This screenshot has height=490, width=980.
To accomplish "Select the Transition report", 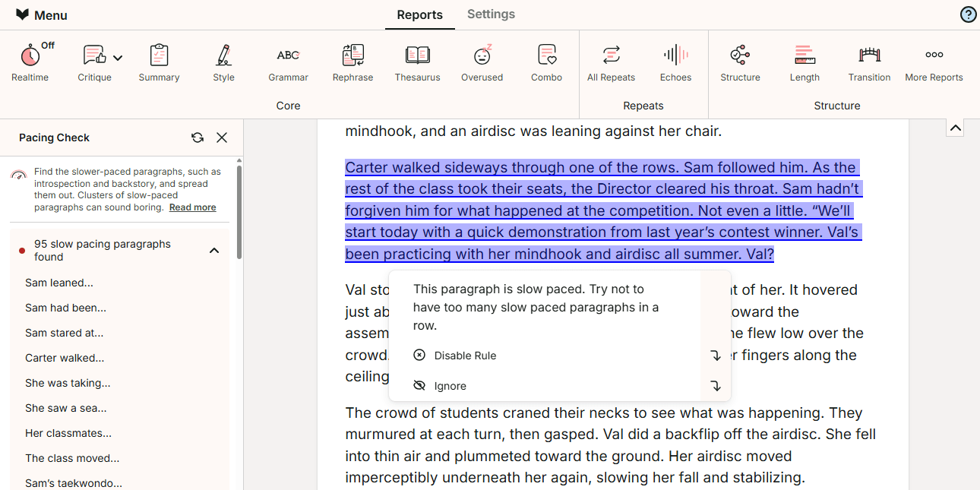I will (869, 62).
